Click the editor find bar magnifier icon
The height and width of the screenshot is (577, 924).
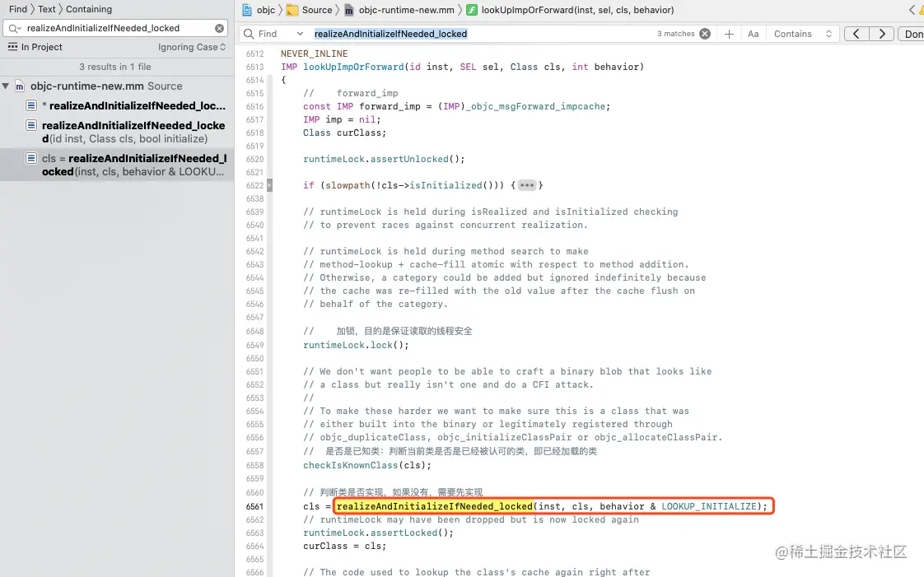(x=250, y=34)
